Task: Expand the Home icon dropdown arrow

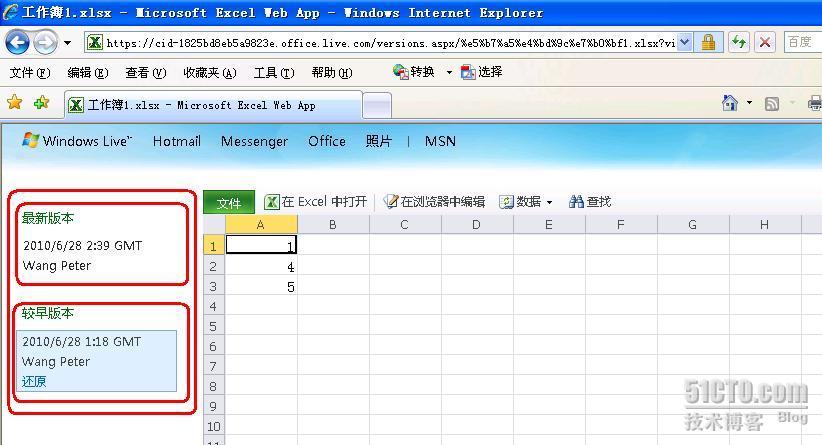Action: point(749,103)
